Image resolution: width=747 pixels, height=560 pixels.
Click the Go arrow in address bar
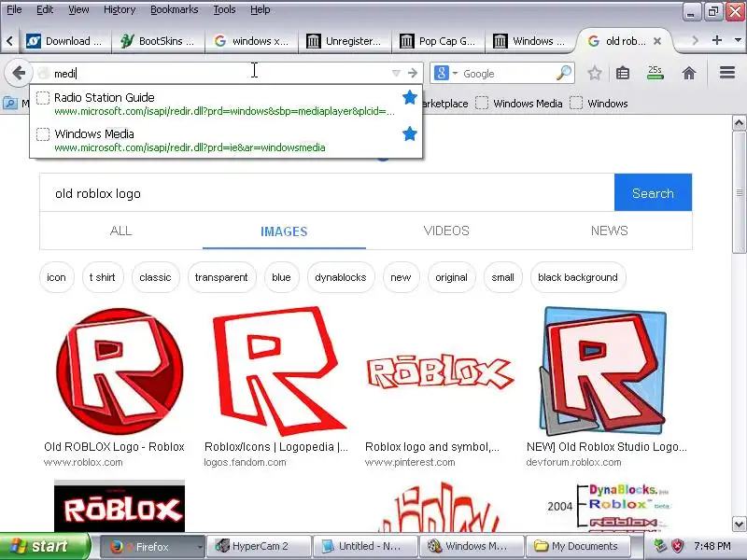coord(413,74)
